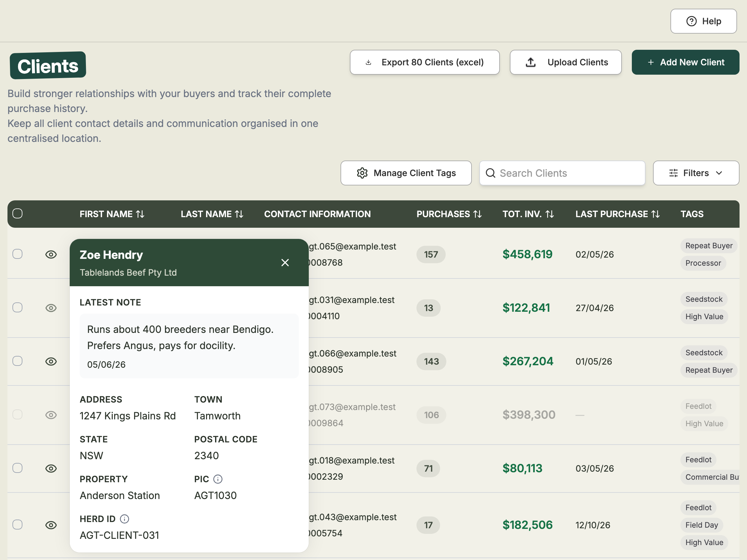The width and height of the screenshot is (747, 560).
Task: Tick the checkbox for the $458,619 row
Action: pos(17,254)
